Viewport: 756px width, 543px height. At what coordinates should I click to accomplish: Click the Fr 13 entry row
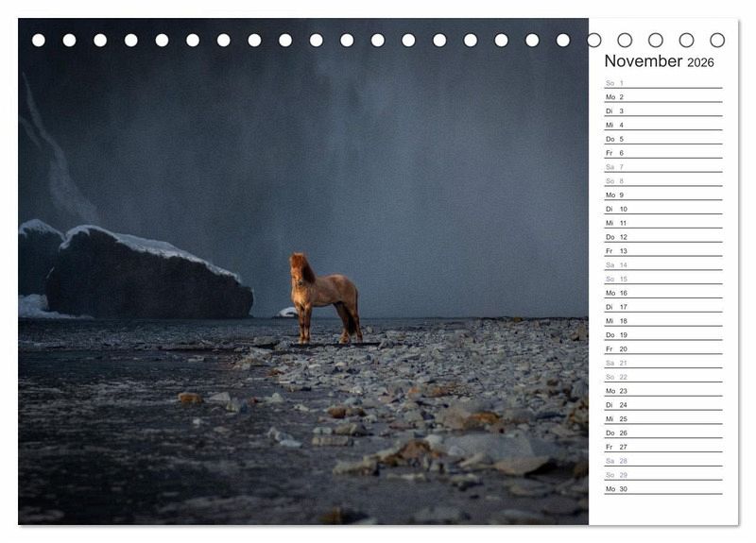click(661, 251)
